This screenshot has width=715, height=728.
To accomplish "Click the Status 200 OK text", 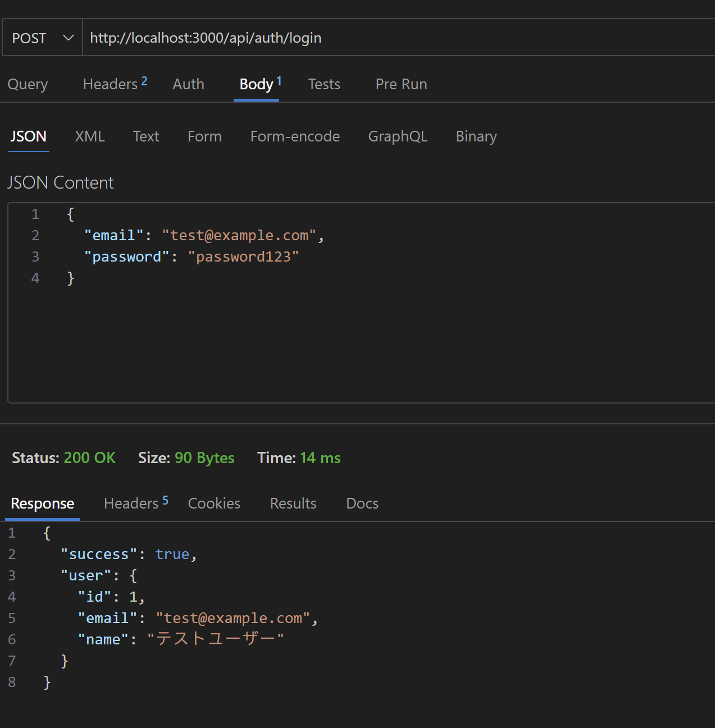I will 63,458.
